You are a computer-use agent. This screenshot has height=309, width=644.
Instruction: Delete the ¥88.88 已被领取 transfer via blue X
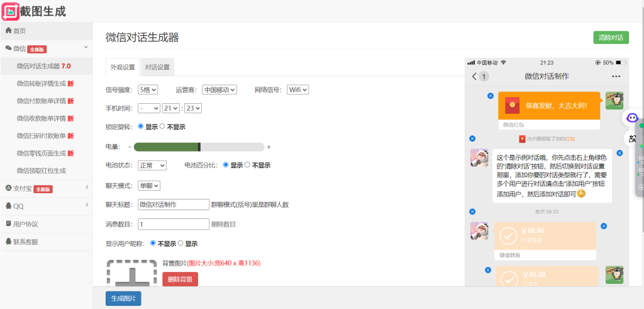(x=603, y=226)
